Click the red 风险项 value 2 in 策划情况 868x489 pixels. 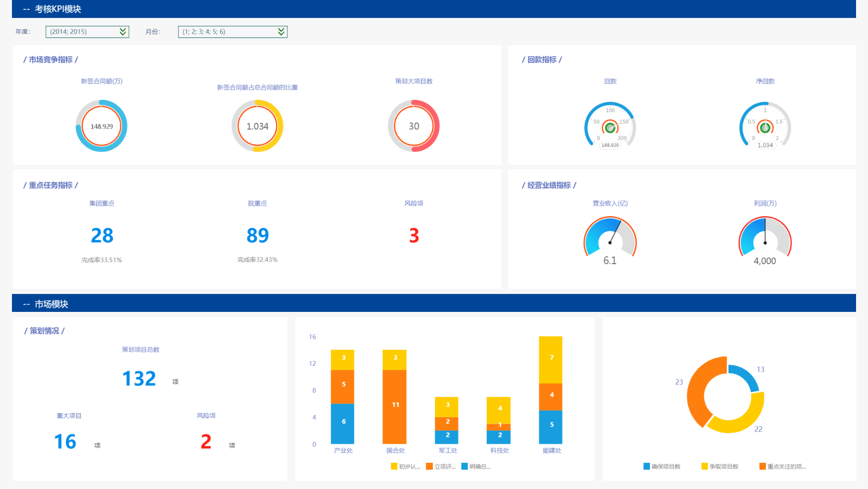click(206, 442)
